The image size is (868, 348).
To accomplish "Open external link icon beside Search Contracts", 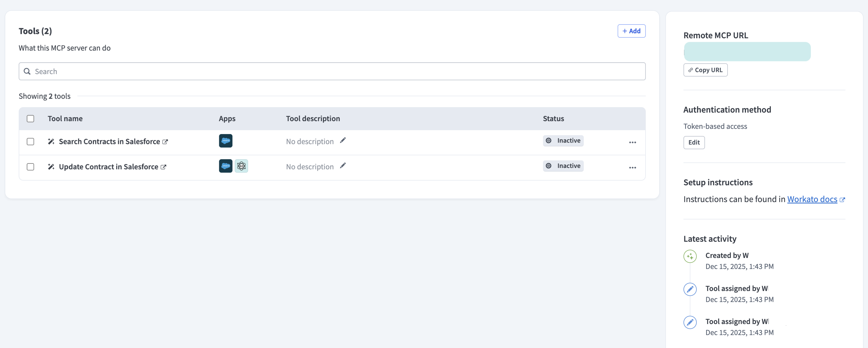I will (165, 142).
